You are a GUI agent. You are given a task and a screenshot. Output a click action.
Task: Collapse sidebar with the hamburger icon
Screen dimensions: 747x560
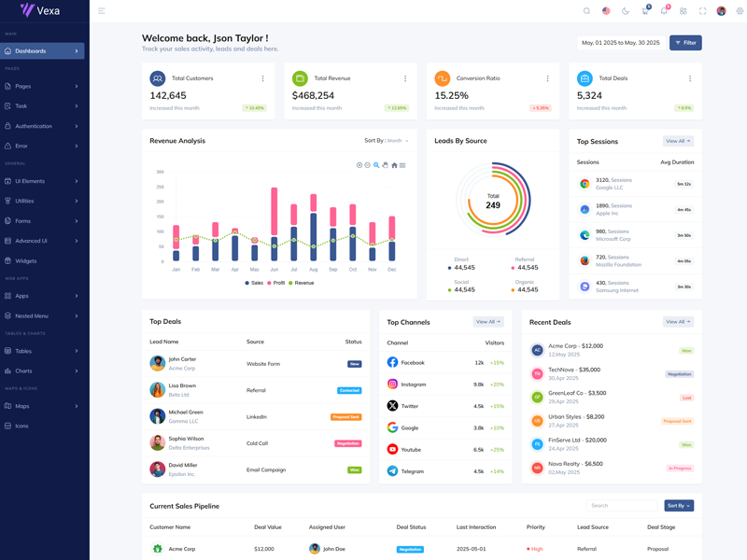click(102, 11)
